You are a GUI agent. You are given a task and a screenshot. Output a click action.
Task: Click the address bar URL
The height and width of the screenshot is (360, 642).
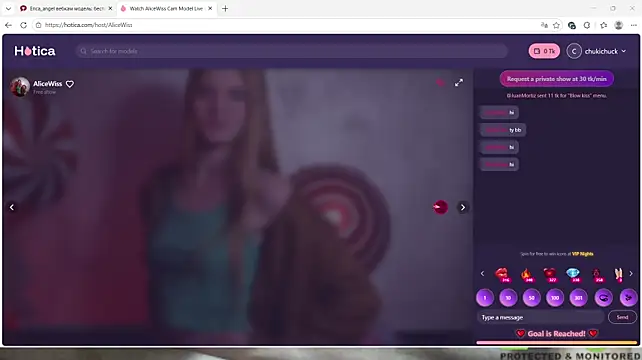88,25
